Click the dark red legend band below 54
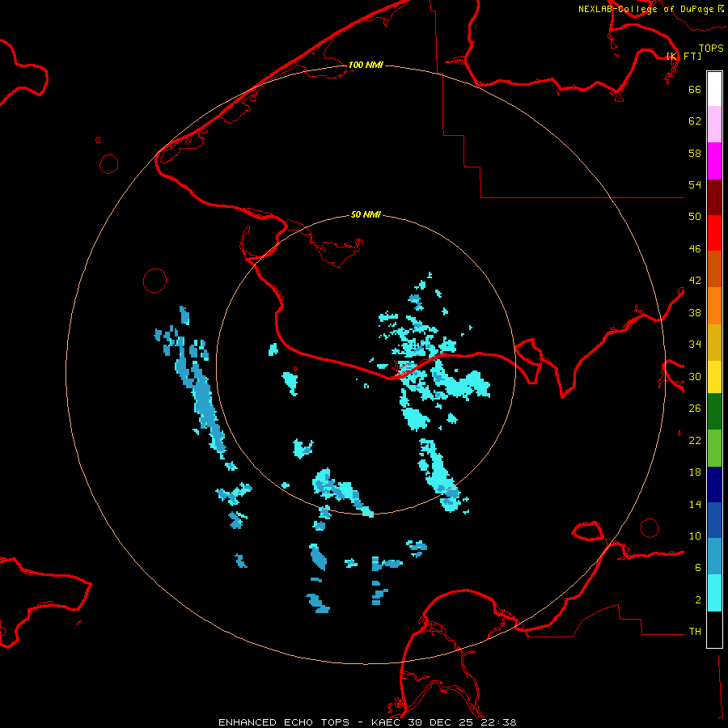Screen dimensions: 728x728 click(714, 197)
